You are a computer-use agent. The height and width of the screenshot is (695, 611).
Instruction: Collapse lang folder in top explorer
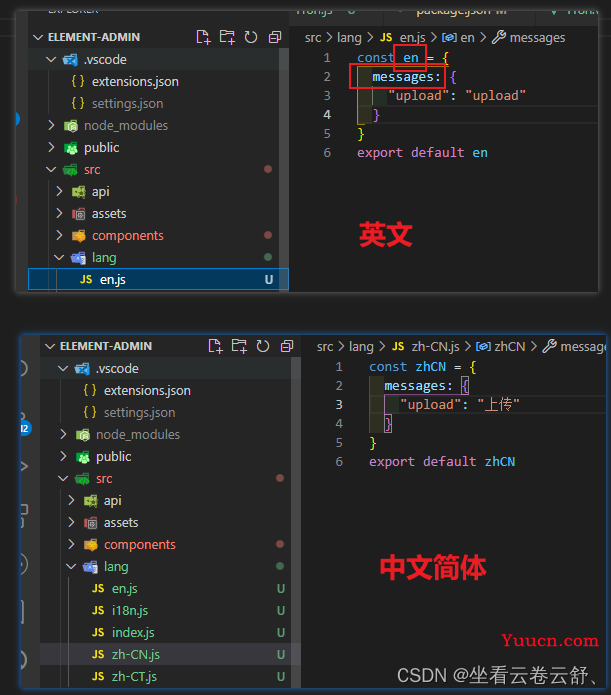click(59, 258)
